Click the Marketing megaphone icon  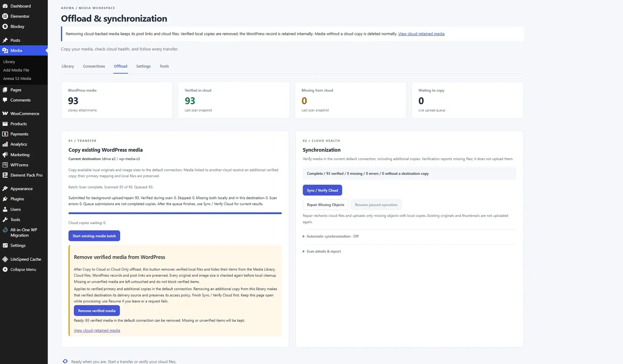(x=5, y=155)
